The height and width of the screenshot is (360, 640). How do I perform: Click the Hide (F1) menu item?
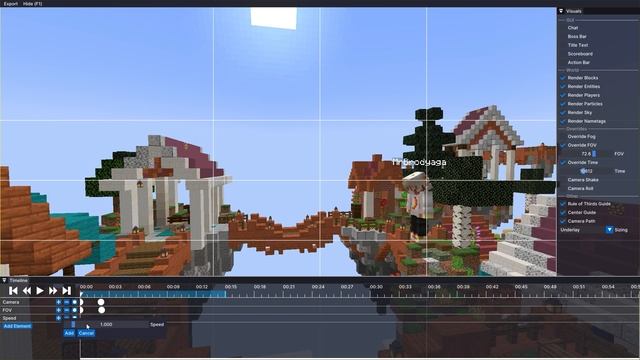click(x=33, y=4)
